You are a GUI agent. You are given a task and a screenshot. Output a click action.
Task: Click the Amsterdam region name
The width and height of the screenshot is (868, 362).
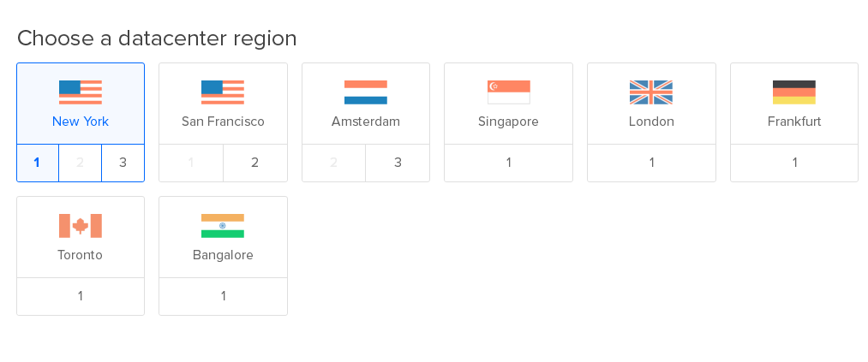pos(366,122)
